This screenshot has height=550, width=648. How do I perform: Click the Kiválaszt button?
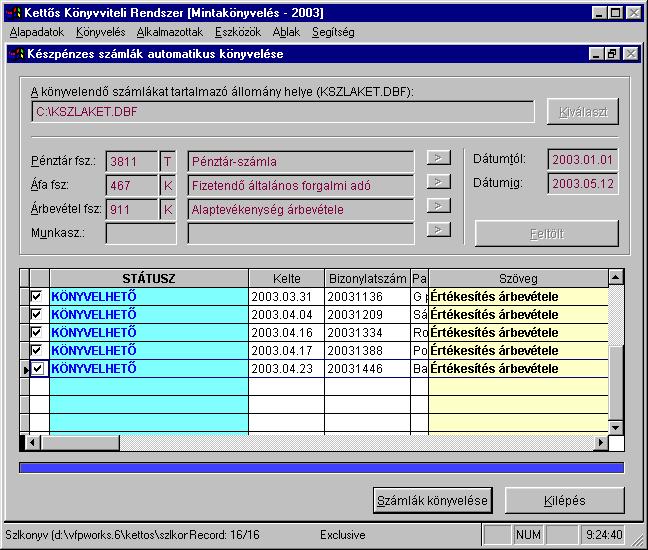tap(583, 112)
